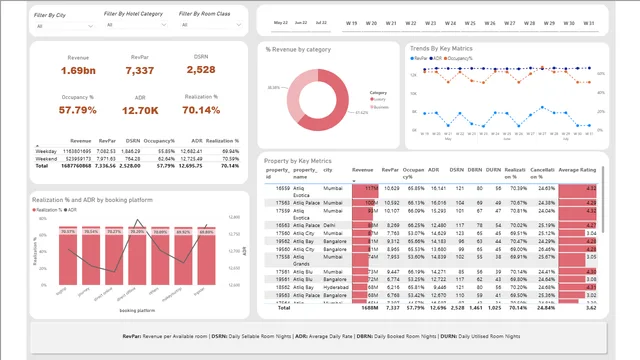The image size is (640, 360).
Task: Select week W 24 in slicer
Action: click(450, 23)
